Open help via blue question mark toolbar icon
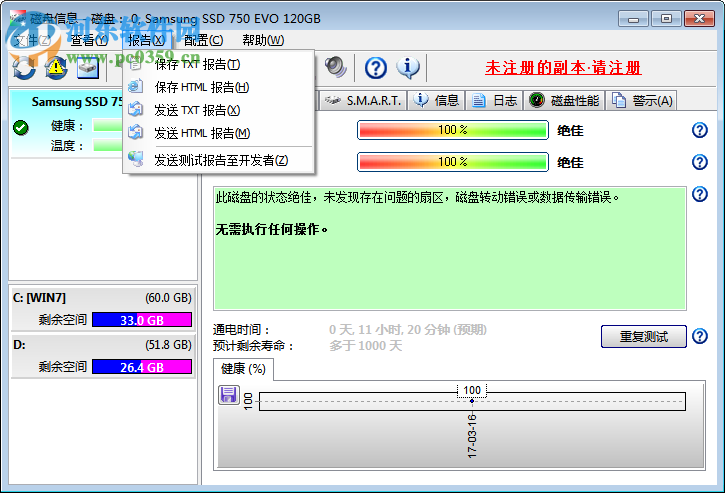Screen dimensions: 725x493 [376, 68]
